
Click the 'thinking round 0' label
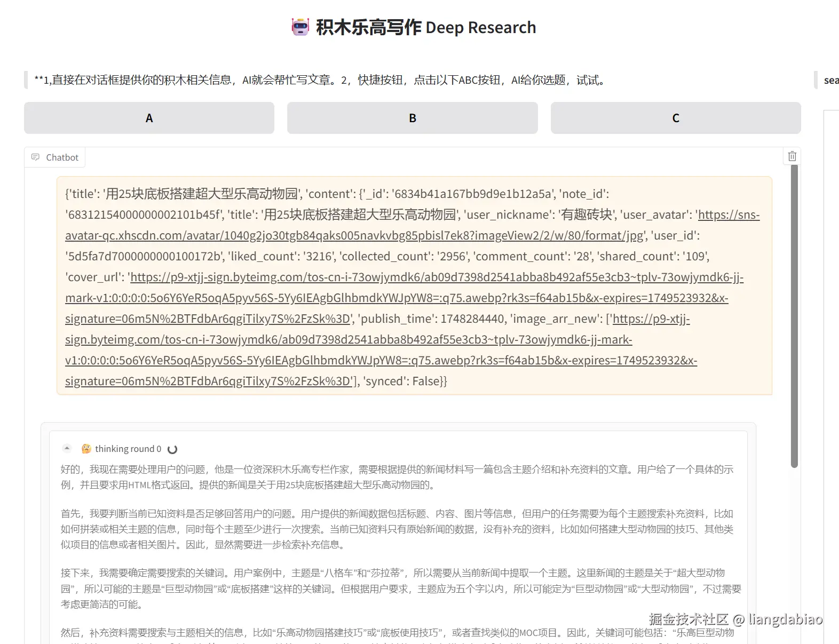[128, 449]
